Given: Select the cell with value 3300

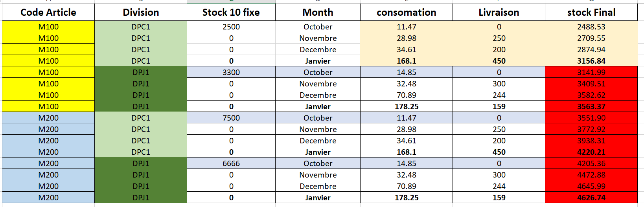Looking at the screenshot, I should tap(231, 72).
